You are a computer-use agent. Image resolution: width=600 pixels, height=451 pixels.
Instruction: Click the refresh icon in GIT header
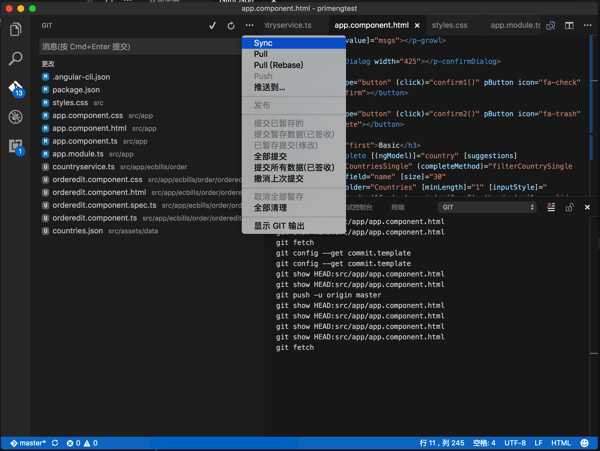pos(231,26)
